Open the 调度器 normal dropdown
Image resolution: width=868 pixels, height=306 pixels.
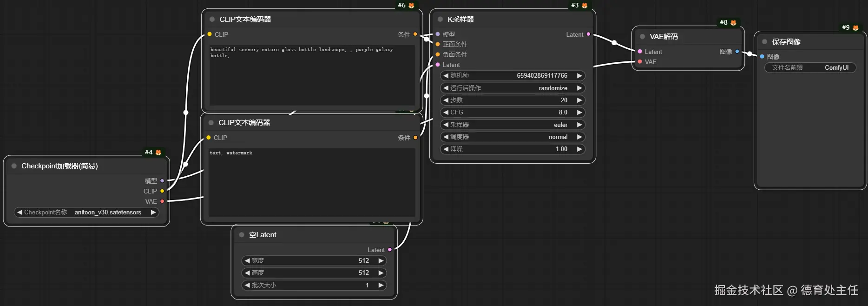coord(513,137)
